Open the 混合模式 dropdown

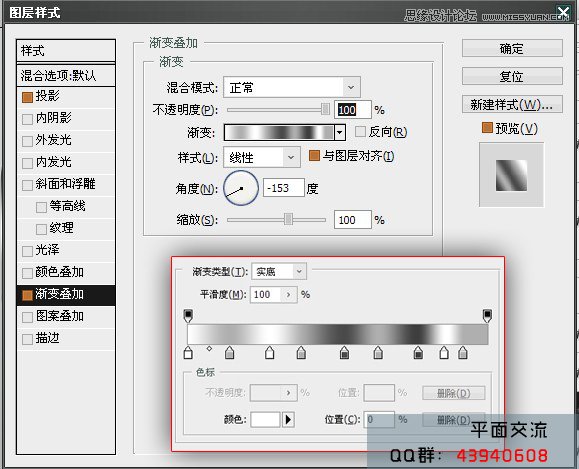tap(292, 88)
